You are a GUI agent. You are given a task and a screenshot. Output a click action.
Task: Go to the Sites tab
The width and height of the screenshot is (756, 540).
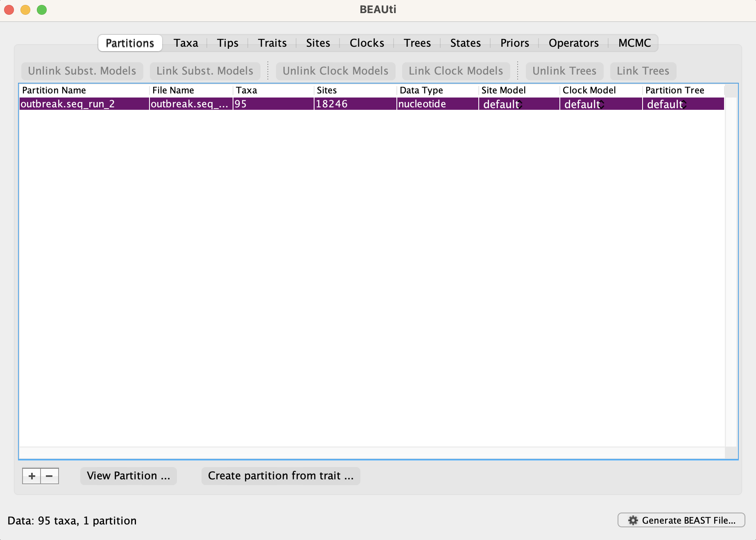tap(318, 43)
